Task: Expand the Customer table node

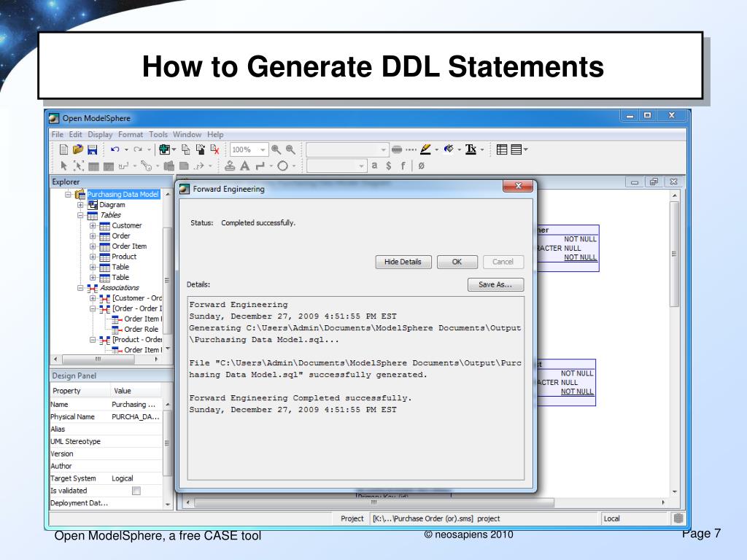Action: [x=93, y=226]
